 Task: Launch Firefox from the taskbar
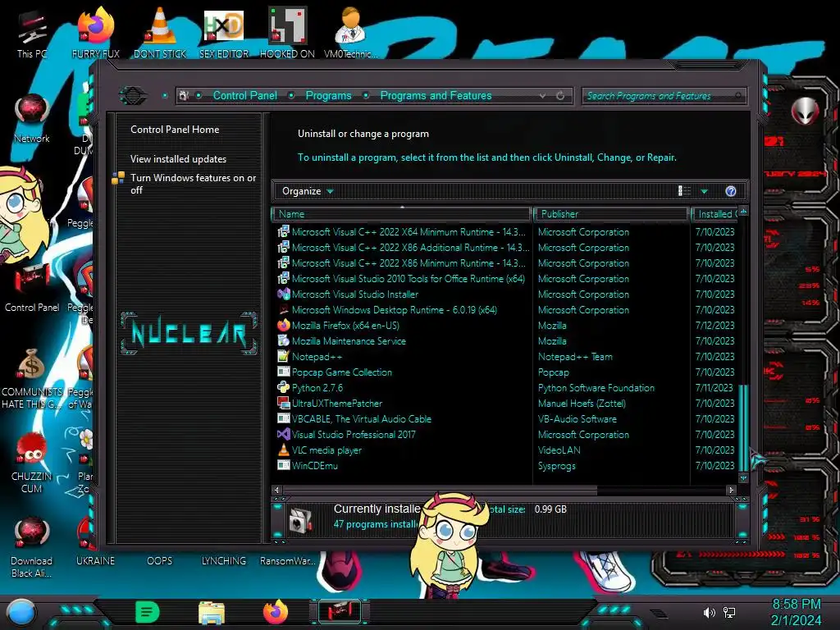tap(276, 612)
